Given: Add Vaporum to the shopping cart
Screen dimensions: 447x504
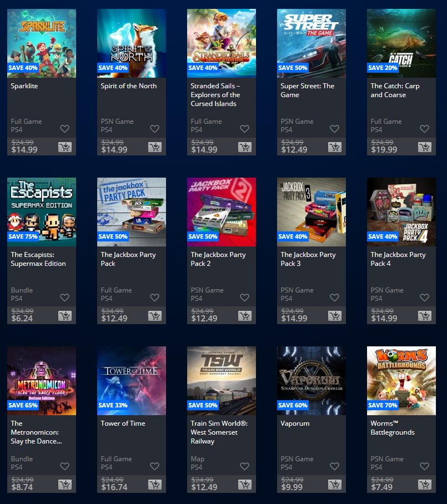Looking at the screenshot, I should pyautogui.click(x=335, y=485).
